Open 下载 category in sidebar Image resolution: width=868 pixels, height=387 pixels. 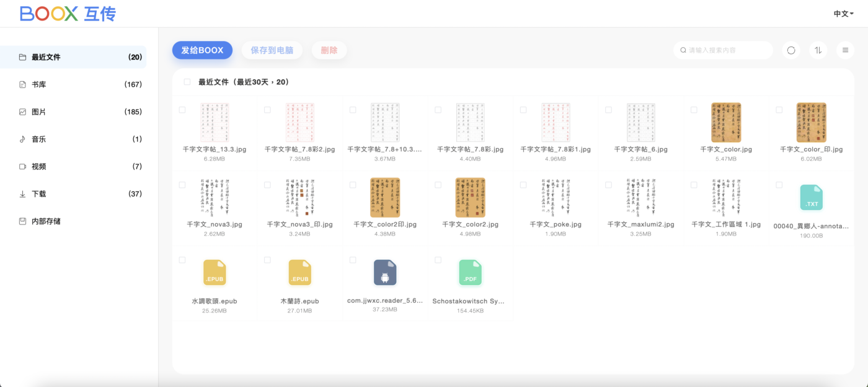[x=73, y=194]
